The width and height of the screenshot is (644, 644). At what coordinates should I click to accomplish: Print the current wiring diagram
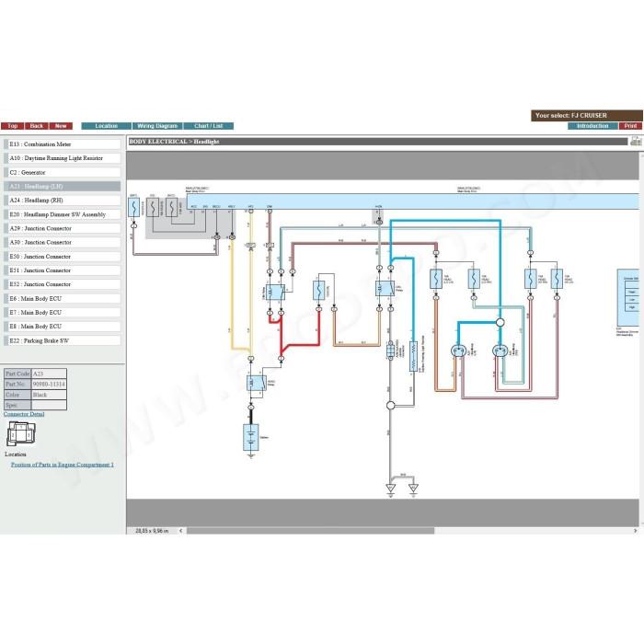pos(630,126)
